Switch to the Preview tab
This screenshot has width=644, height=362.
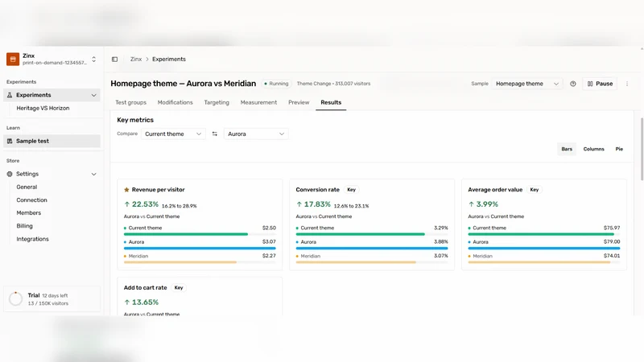[x=299, y=103]
